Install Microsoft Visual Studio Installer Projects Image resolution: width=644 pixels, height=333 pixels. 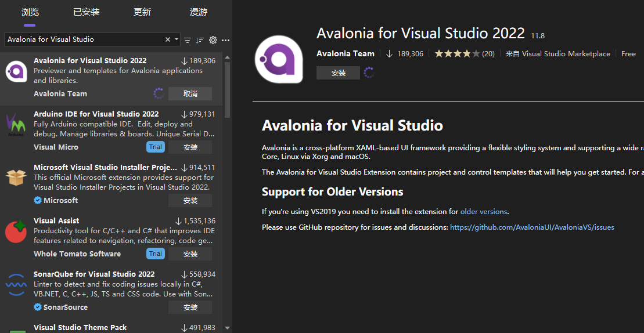coord(190,201)
